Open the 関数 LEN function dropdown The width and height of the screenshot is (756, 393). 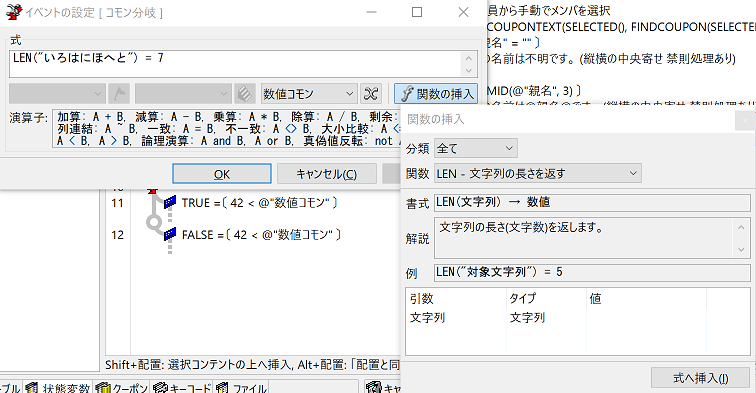pos(538,173)
